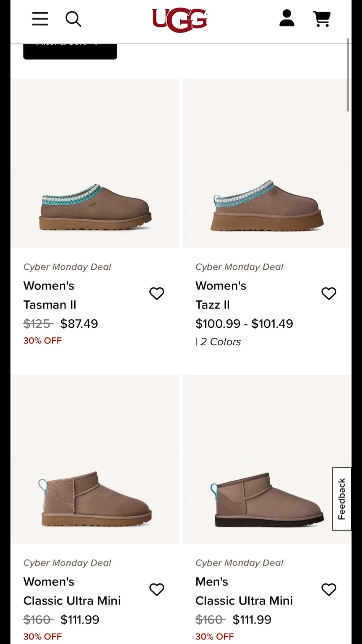The image size is (362, 644).
Task: Open the Feedback side tab
Action: (342, 499)
